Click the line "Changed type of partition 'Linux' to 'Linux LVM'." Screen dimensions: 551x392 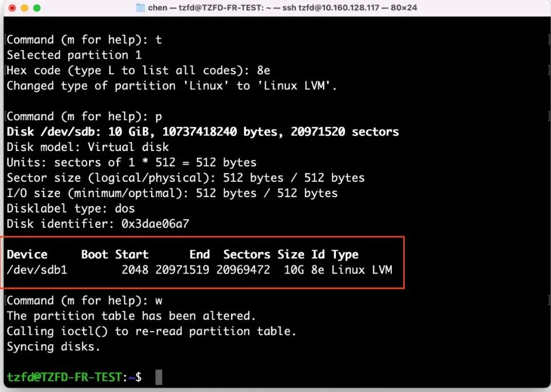coord(172,86)
